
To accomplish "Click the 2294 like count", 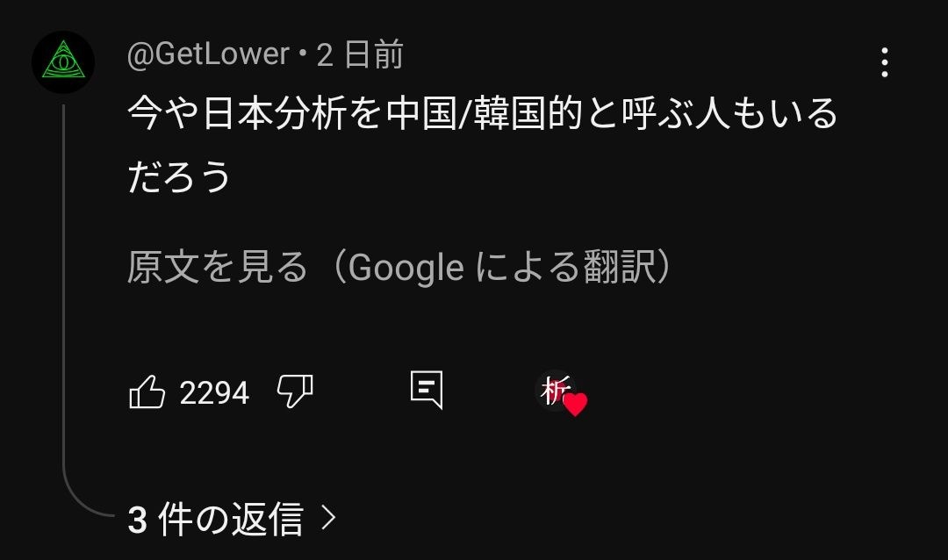I will 215,393.
